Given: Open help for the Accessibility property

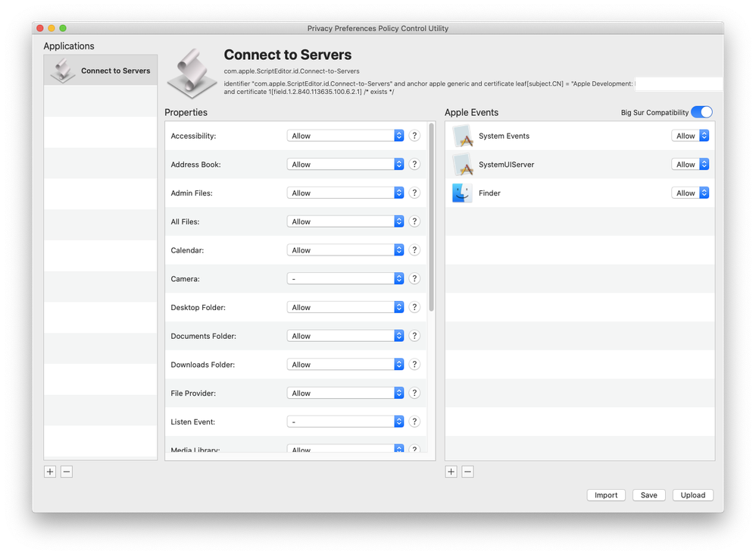Looking at the screenshot, I should 414,136.
